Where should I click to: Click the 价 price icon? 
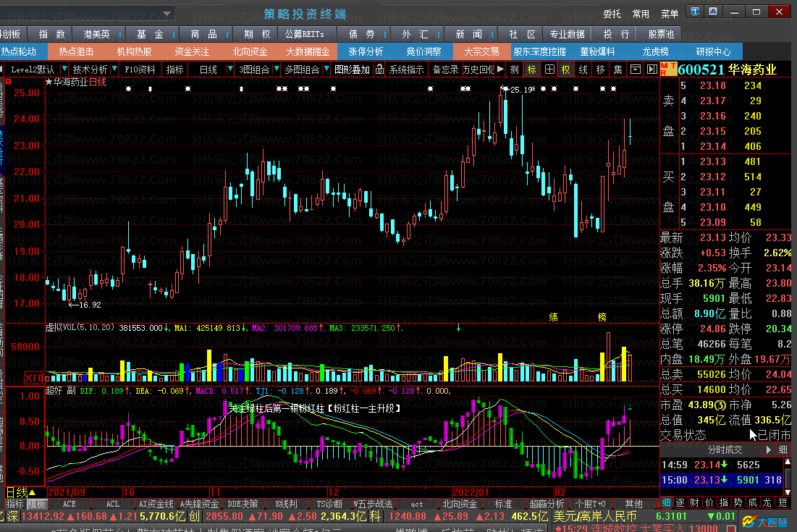(x=709, y=502)
